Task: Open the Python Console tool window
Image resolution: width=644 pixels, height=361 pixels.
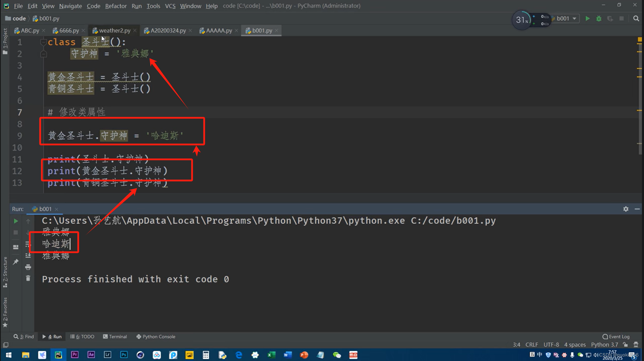Action: tap(156, 337)
